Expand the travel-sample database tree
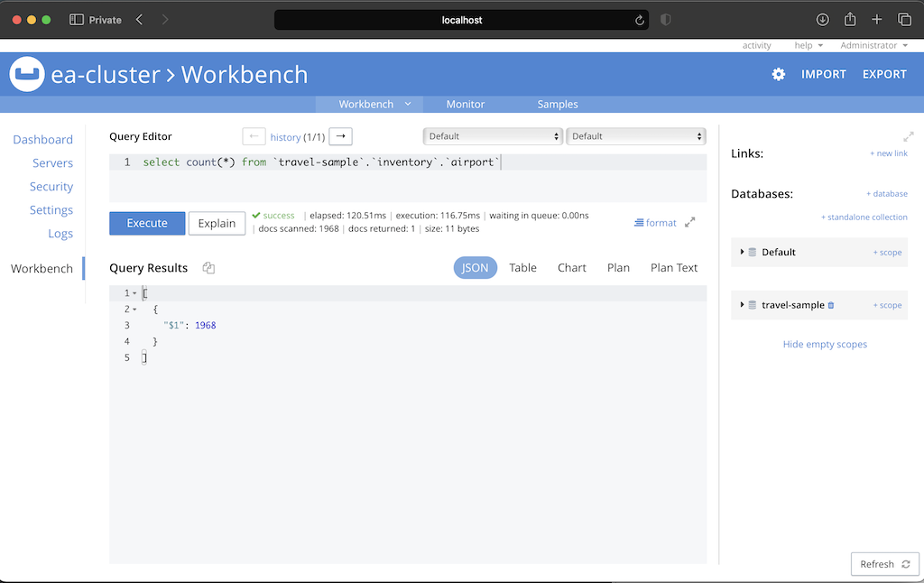This screenshot has height=583, width=924. pyautogui.click(x=743, y=305)
